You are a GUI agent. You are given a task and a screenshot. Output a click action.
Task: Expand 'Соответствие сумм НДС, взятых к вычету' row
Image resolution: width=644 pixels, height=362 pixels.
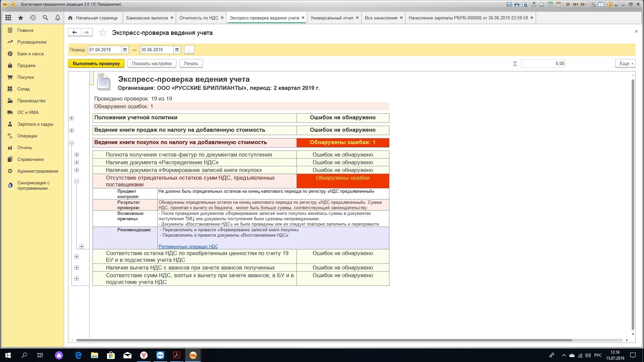[76, 279]
